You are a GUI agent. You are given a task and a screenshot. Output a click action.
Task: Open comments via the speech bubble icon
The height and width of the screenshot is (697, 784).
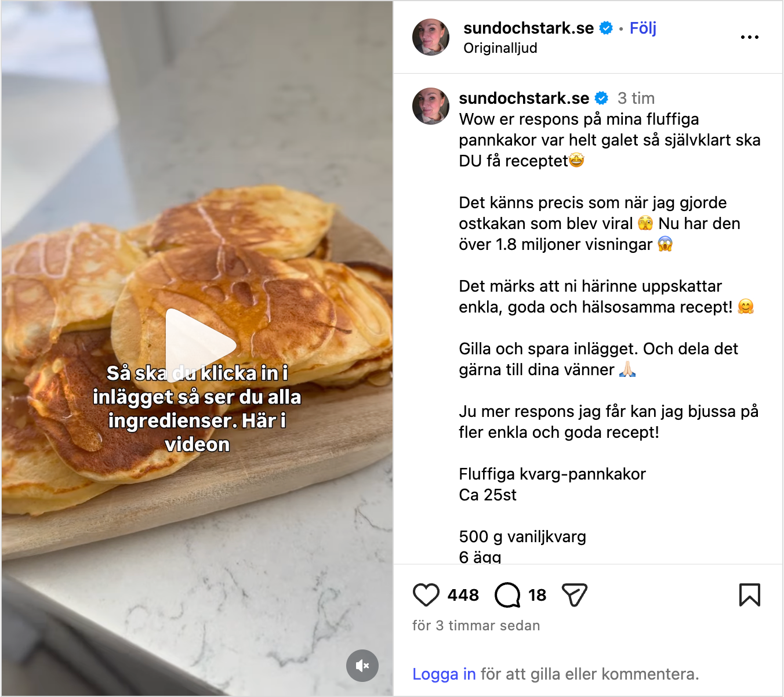pyautogui.click(x=507, y=595)
